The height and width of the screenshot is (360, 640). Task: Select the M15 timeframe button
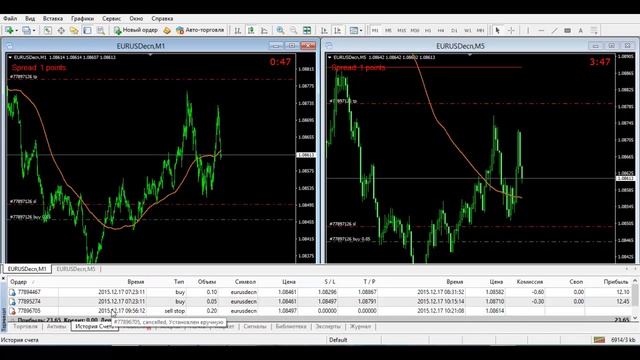point(402,30)
